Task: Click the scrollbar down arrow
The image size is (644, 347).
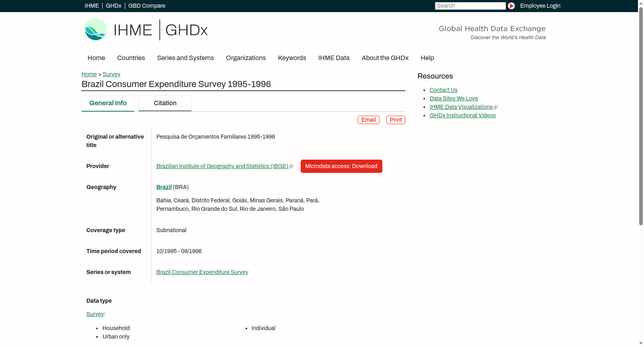Action: coord(641,344)
